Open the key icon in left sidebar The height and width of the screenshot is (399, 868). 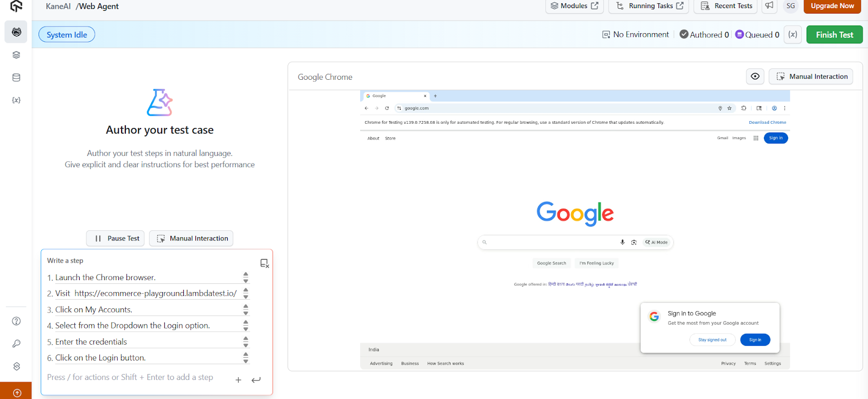16,344
